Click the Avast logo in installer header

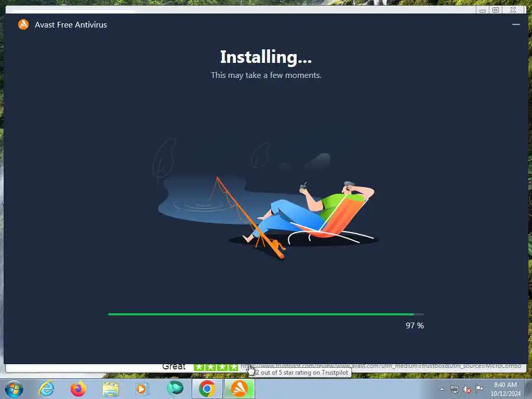click(23, 24)
